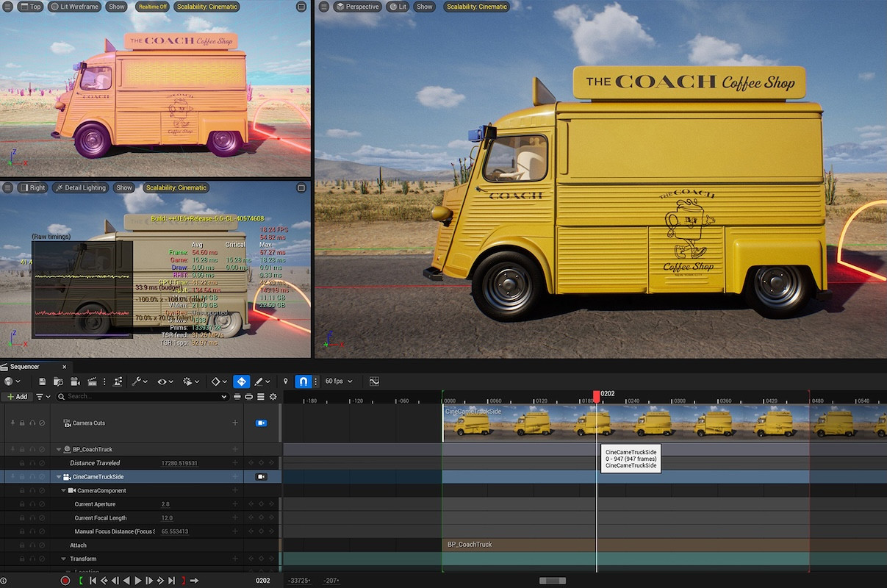887x588 pixels.
Task: Toggle the blue auto-key button
Action: (241, 381)
